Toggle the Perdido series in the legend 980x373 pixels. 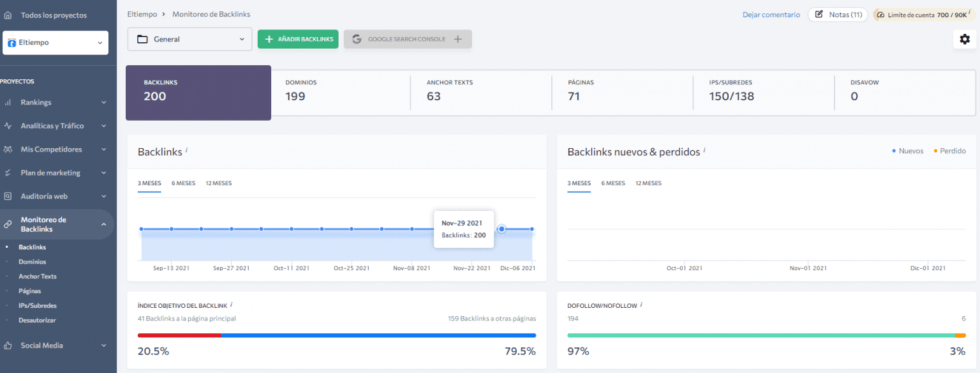pyautogui.click(x=950, y=151)
